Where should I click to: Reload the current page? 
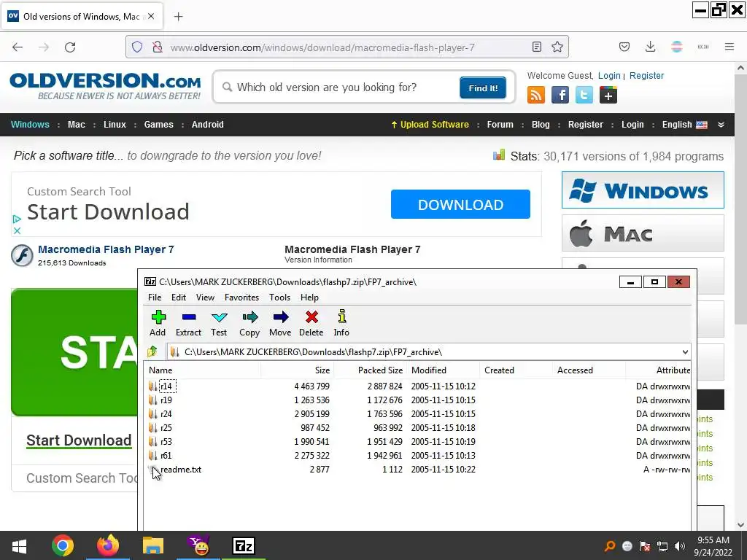coord(70,47)
